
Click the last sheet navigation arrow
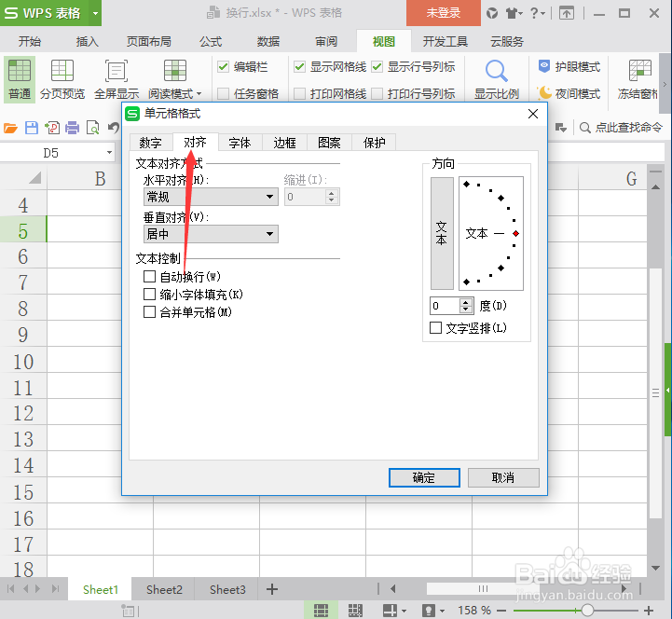click(x=55, y=589)
